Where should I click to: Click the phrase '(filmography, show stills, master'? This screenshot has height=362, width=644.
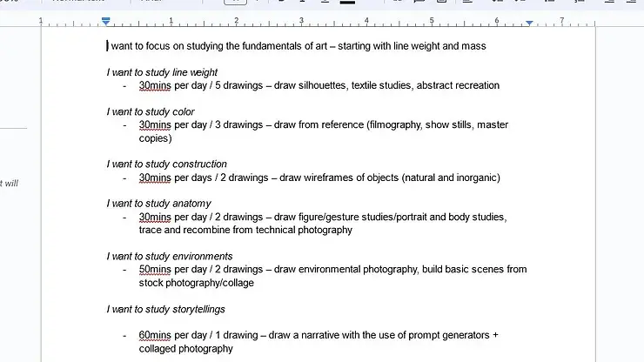pyautogui.click(x=438, y=125)
